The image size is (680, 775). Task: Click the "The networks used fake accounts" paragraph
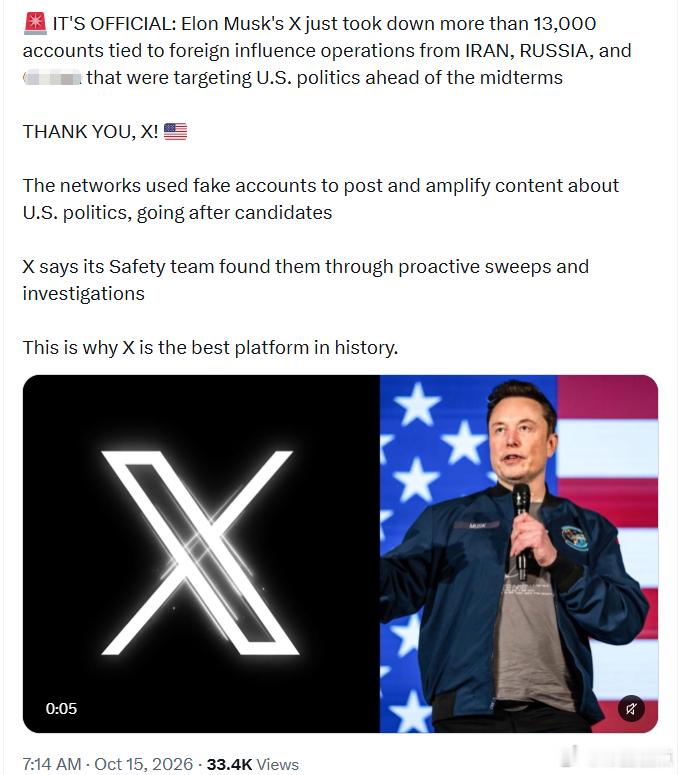point(321,199)
